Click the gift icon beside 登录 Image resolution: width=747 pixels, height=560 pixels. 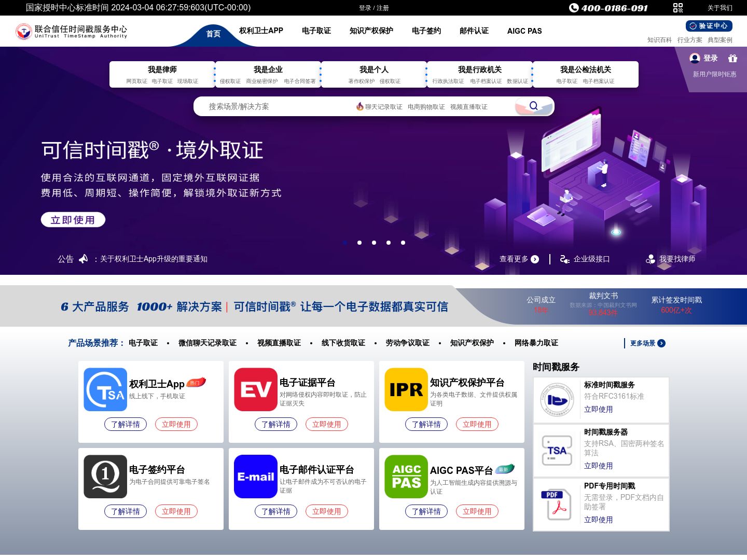[x=732, y=58]
